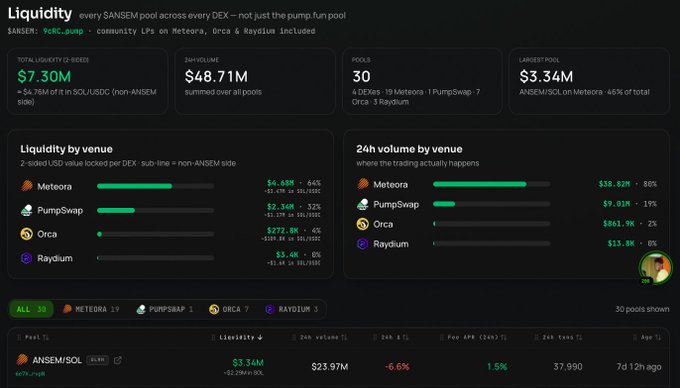The image size is (680, 388).
Task: Click the 30 pools shown label
Action: (642, 309)
